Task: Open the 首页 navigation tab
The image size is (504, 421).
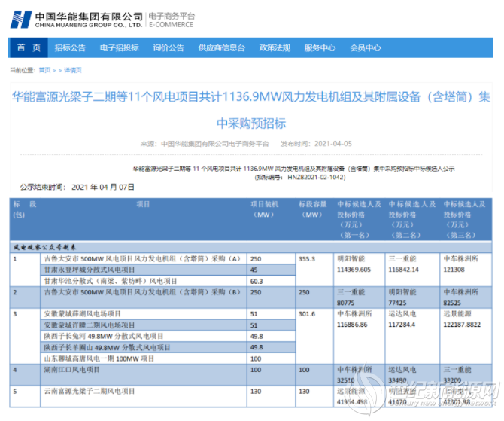Action: click(29, 48)
